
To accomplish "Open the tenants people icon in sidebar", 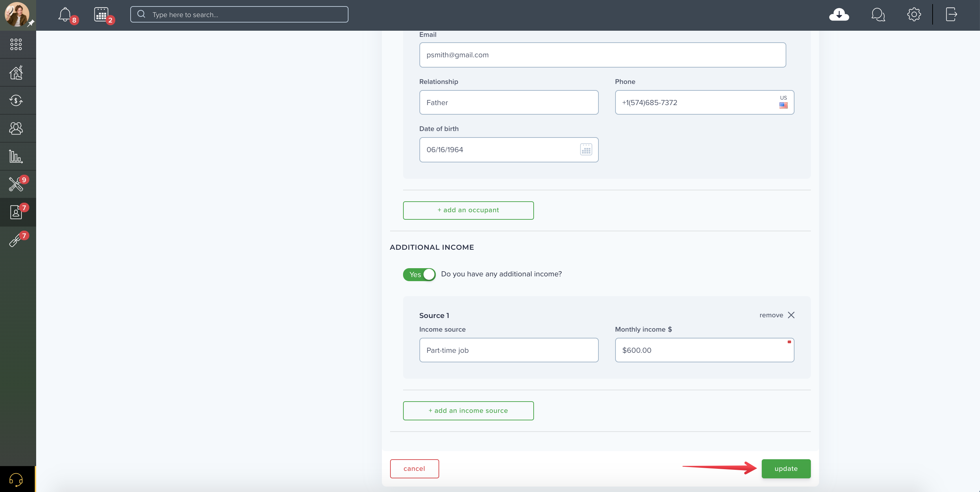I will (16, 128).
